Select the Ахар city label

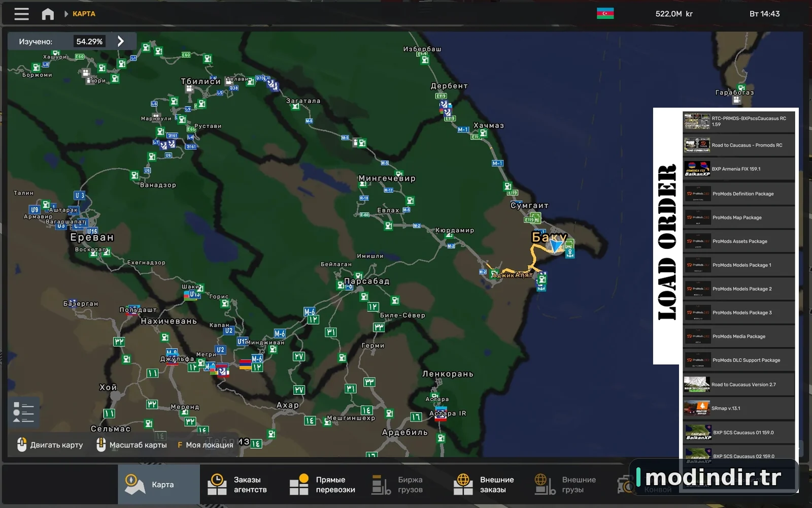coord(287,405)
